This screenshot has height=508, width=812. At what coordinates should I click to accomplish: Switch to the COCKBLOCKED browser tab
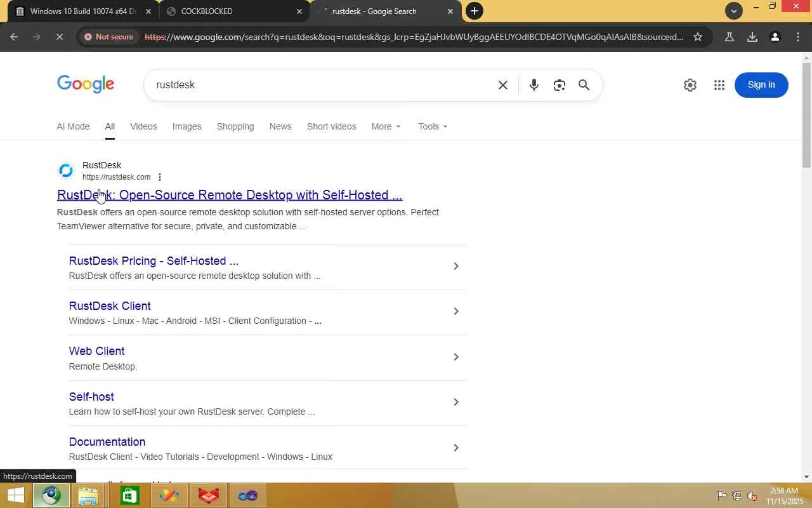click(x=235, y=11)
